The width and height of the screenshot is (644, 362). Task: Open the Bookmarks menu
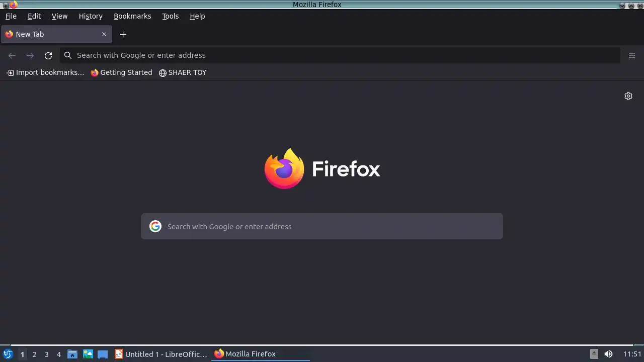click(x=132, y=16)
